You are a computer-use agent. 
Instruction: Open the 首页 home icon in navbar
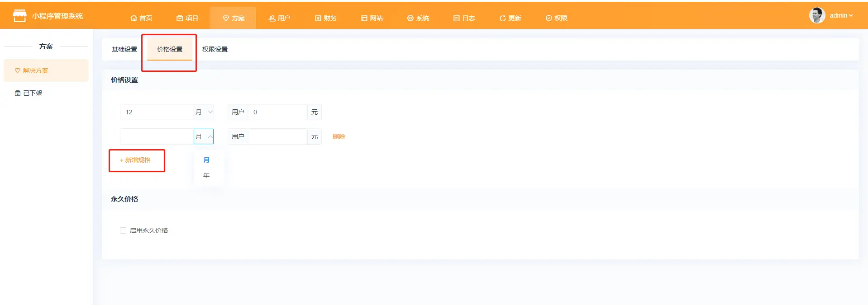(x=134, y=18)
